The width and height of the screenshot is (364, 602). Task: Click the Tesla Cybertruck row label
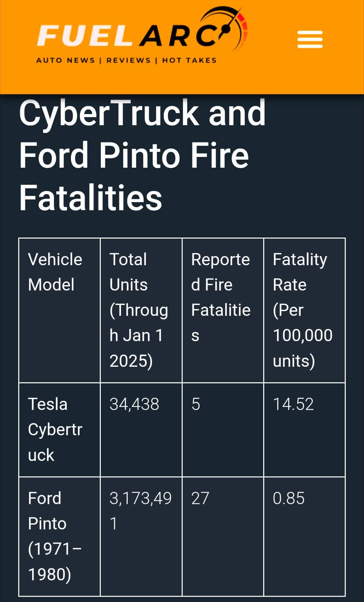(55, 429)
